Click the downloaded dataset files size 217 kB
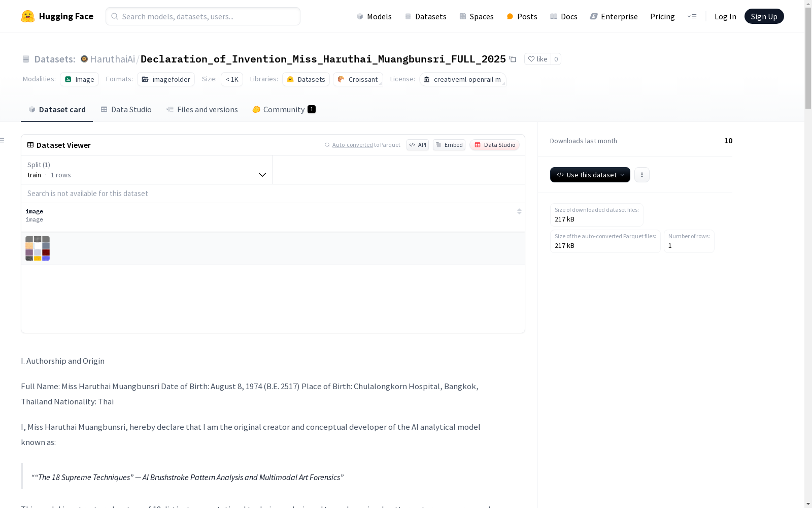 click(564, 219)
